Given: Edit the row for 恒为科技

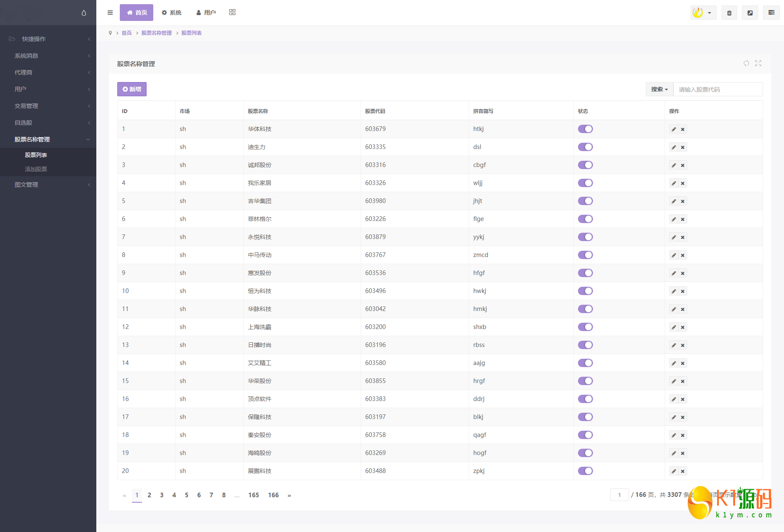Looking at the screenshot, I should tap(673, 291).
